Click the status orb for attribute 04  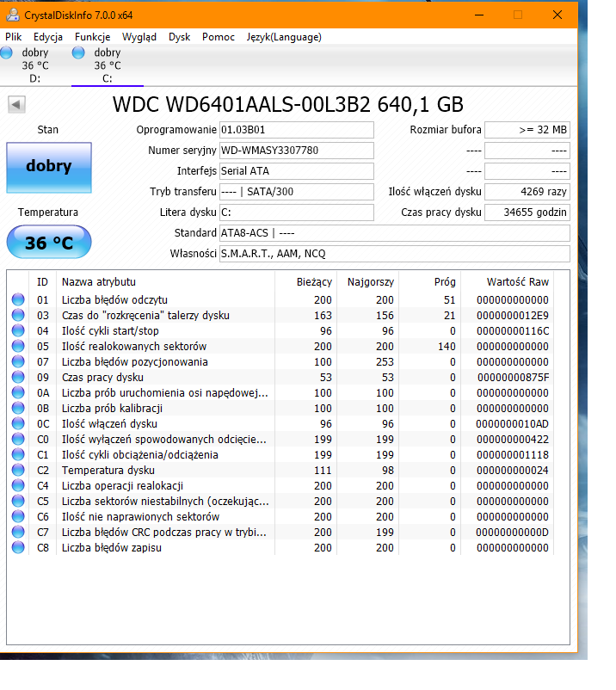tap(18, 330)
